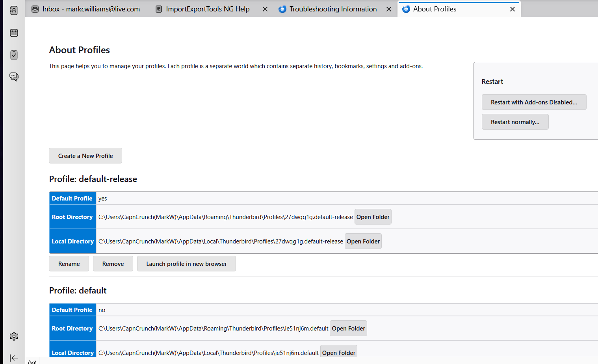The height and width of the screenshot is (364, 598).
Task: Switch to the Inbox markcwilliams@live.com tab
Action: click(x=86, y=9)
